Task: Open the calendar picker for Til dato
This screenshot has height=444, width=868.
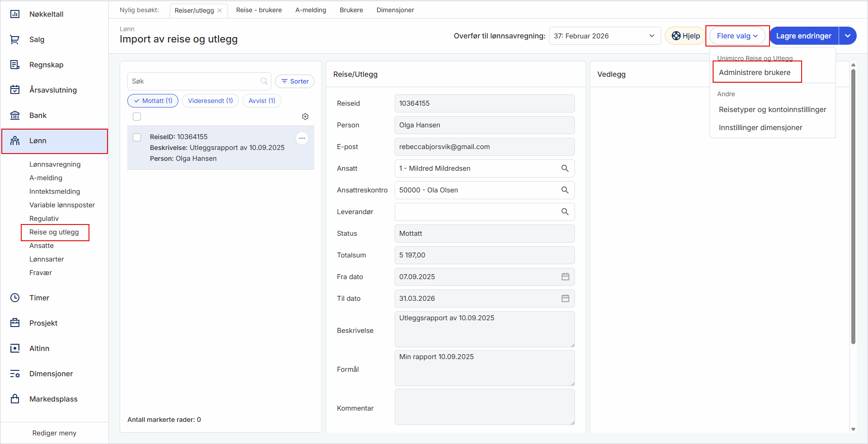Action: click(565, 299)
